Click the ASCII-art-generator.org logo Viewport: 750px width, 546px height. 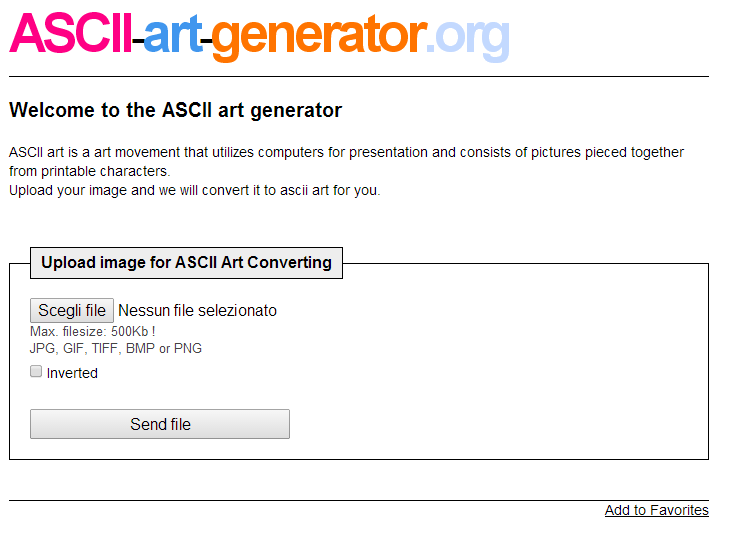tap(259, 36)
